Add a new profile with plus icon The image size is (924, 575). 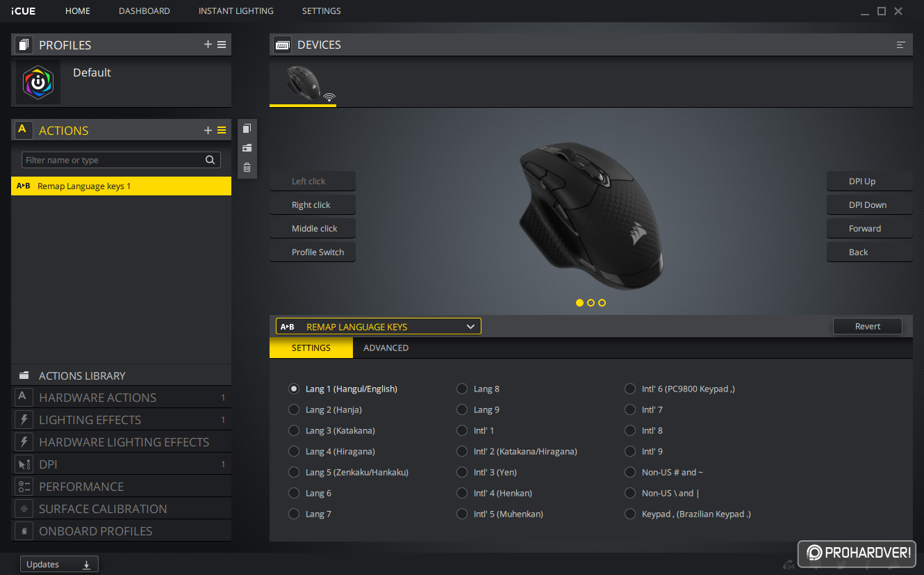(x=208, y=44)
